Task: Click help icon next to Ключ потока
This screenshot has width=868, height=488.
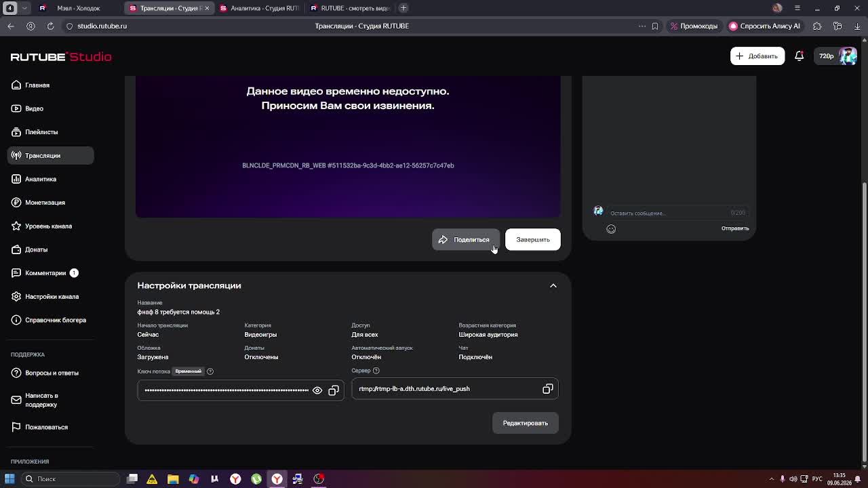Action: (x=210, y=371)
